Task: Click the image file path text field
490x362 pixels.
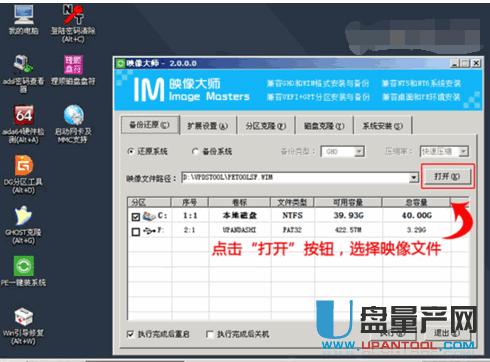Action: [296, 178]
